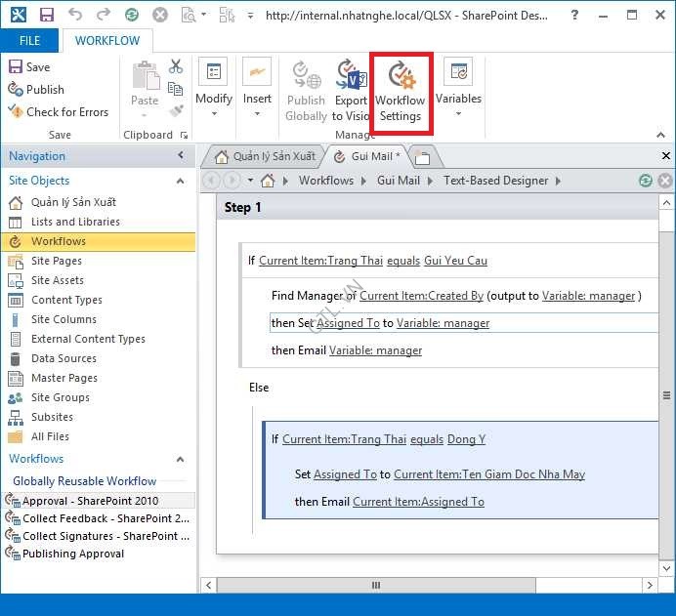Click the Save icon in the quick access toolbar
676x616 pixels.
(x=46, y=15)
